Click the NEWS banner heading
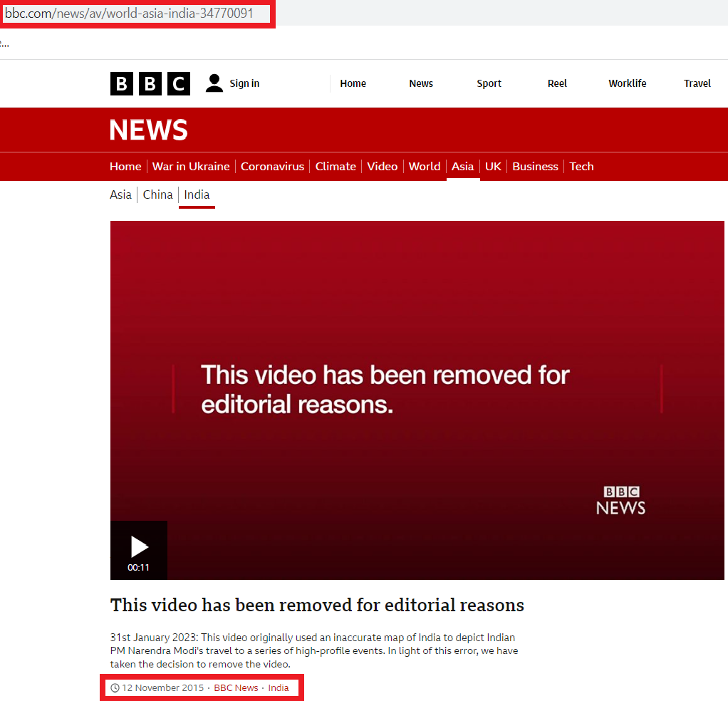728x701 pixels. (x=149, y=130)
